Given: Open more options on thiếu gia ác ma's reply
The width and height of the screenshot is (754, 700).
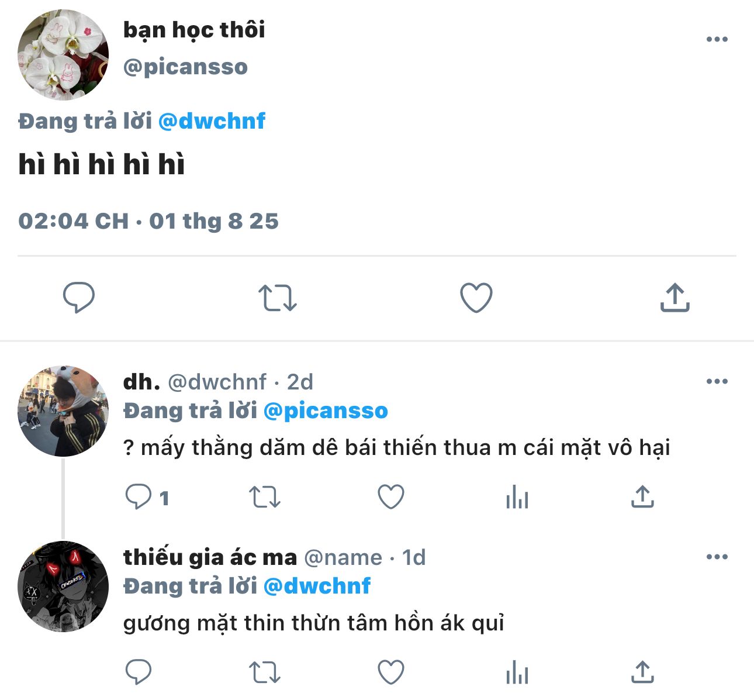Looking at the screenshot, I should 717,557.
